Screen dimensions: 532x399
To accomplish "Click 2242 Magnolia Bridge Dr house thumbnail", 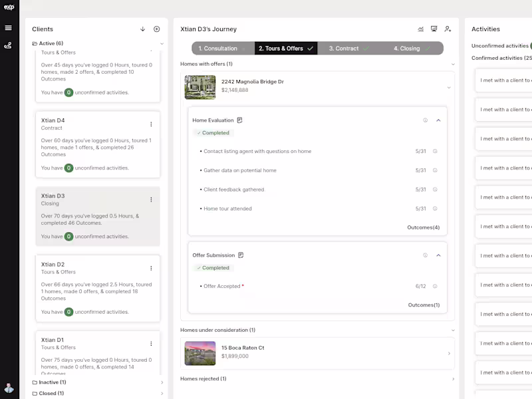I will coord(200,88).
